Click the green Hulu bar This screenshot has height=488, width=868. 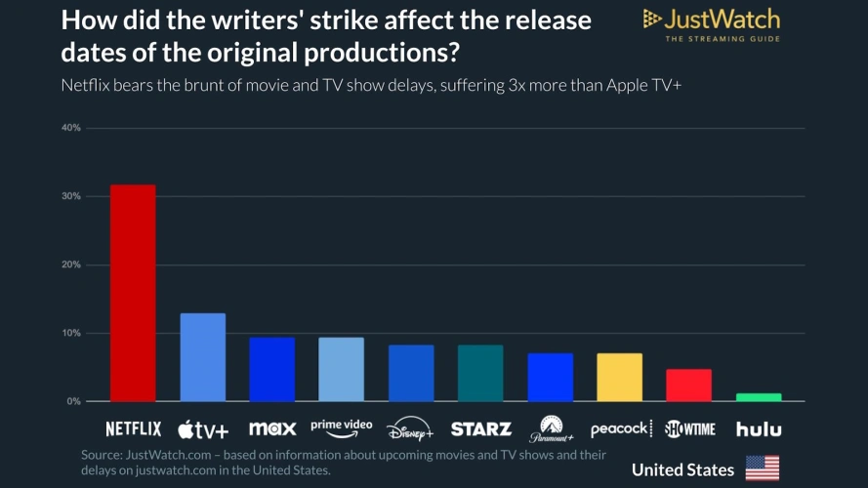point(759,396)
